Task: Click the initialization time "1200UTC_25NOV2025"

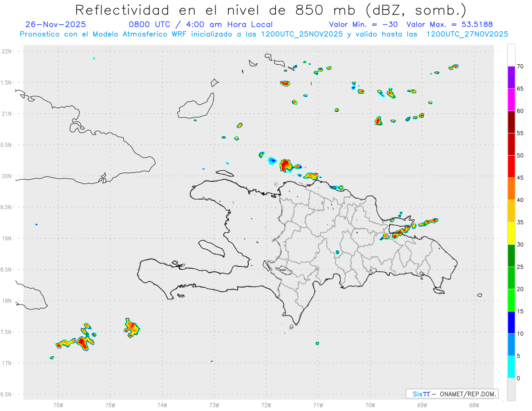Action: (x=302, y=34)
